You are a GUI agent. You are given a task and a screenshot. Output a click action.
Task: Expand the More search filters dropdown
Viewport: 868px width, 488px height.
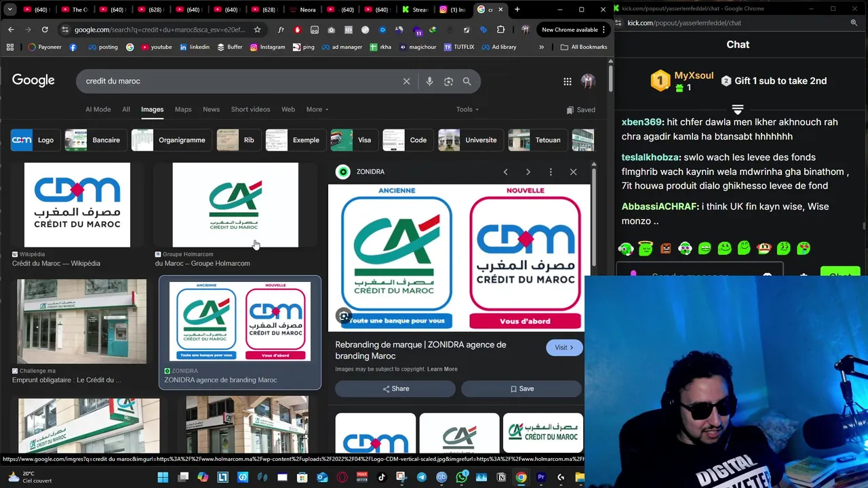coord(317,109)
